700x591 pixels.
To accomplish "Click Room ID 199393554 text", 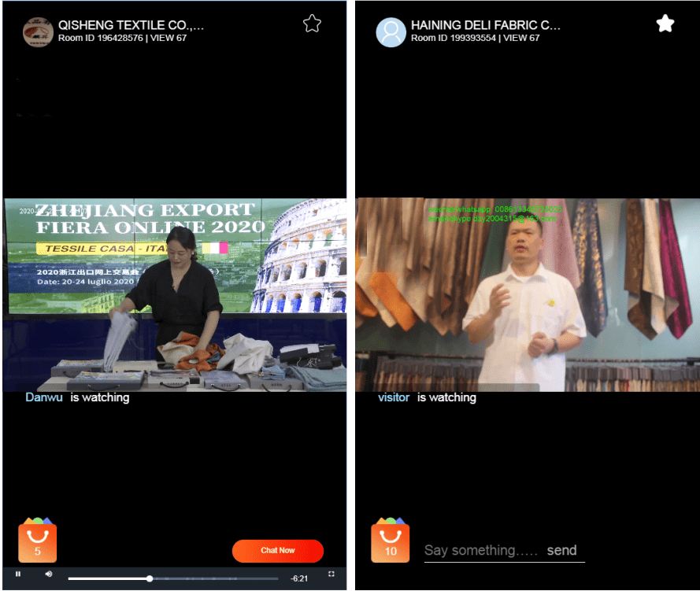I will click(x=453, y=38).
